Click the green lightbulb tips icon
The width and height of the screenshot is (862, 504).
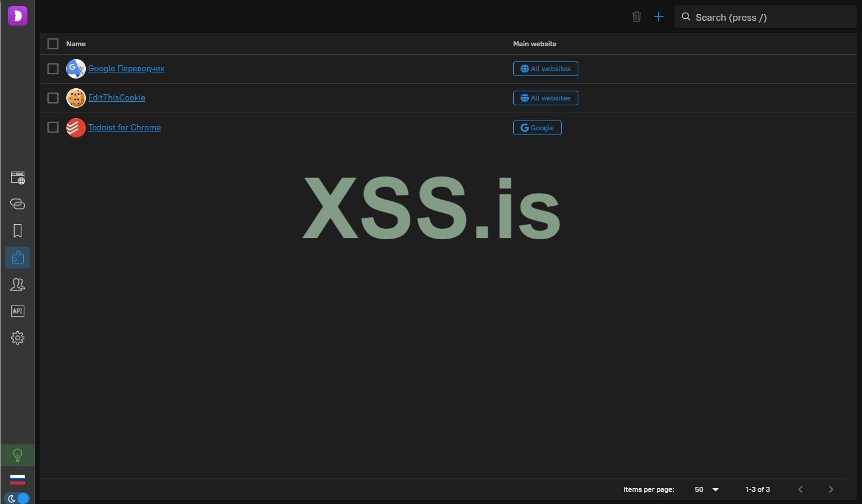(x=18, y=455)
